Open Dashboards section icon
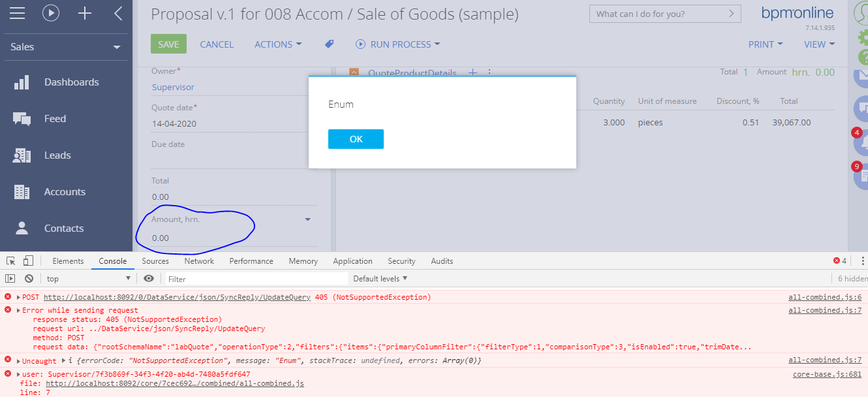The image size is (868, 397). [x=22, y=82]
